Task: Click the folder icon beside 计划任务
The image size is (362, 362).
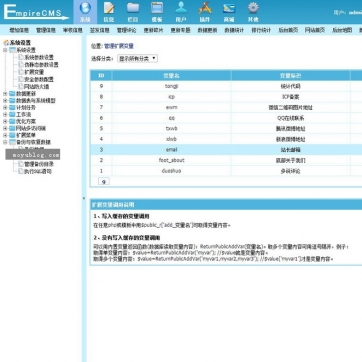Action: click(x=12, y=108)
